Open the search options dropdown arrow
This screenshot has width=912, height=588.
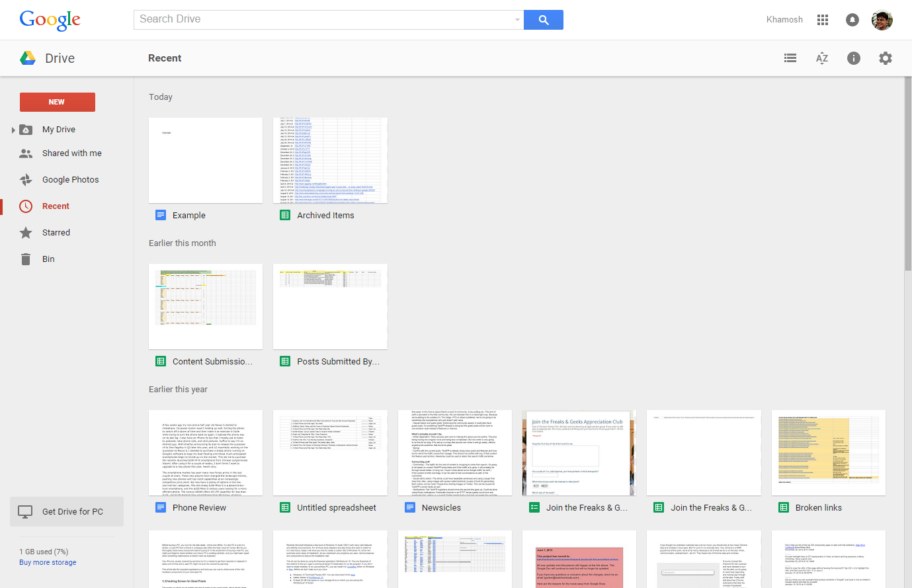(517, 20)
